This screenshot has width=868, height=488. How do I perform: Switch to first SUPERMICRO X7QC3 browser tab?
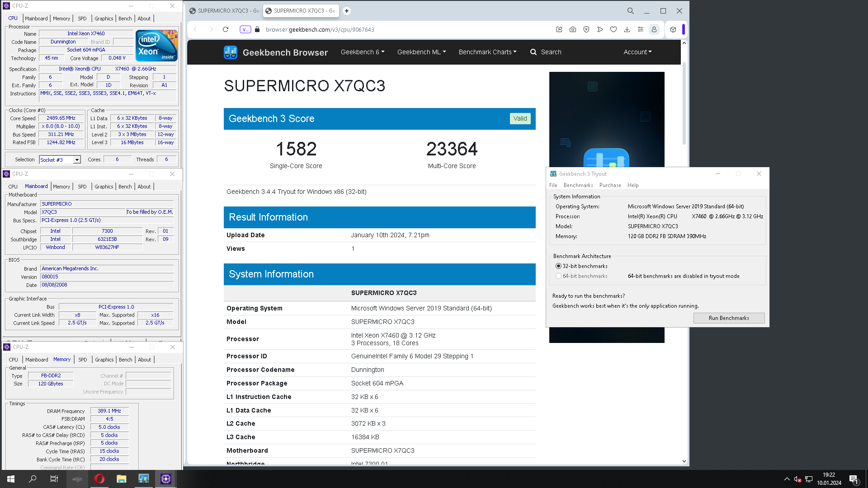coord(224,11)
